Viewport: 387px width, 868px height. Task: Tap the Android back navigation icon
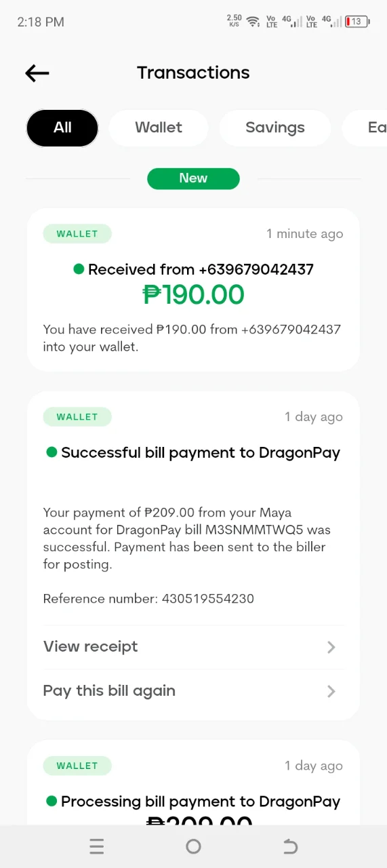click(x=290, y=846)
